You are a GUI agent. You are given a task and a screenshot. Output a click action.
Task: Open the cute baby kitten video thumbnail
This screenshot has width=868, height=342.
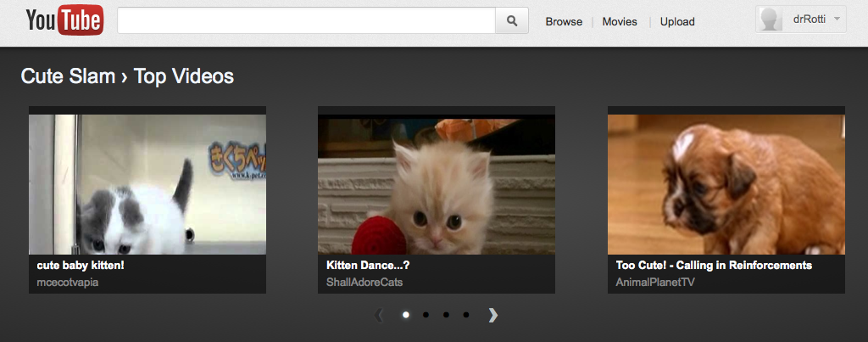click(x=147, y=182)
